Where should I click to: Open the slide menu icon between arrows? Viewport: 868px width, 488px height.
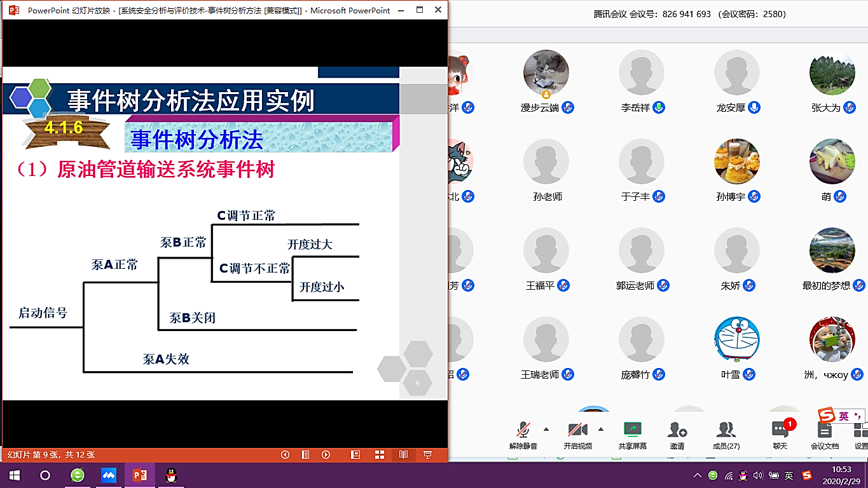[306, 455]
